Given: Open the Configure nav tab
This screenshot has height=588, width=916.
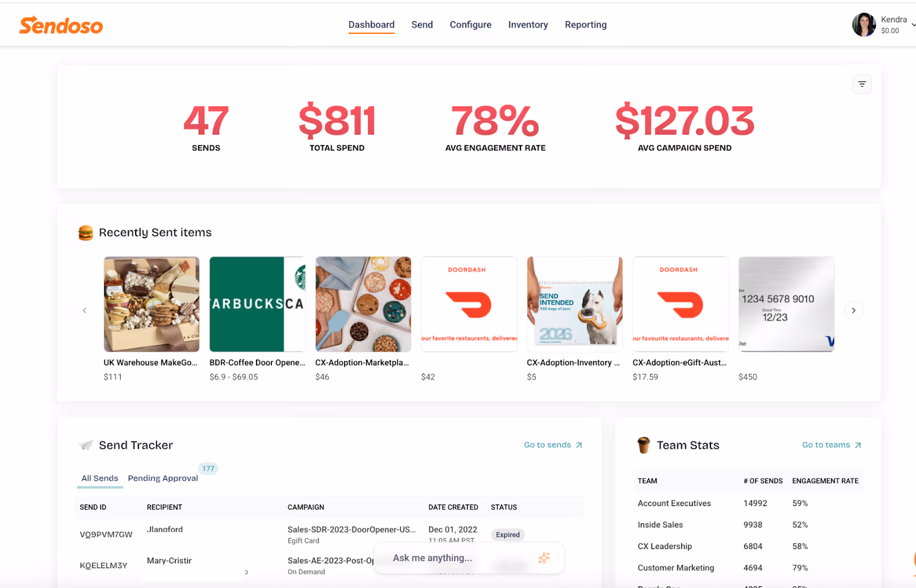Looking at the screenshot, I should pos(471,25).
